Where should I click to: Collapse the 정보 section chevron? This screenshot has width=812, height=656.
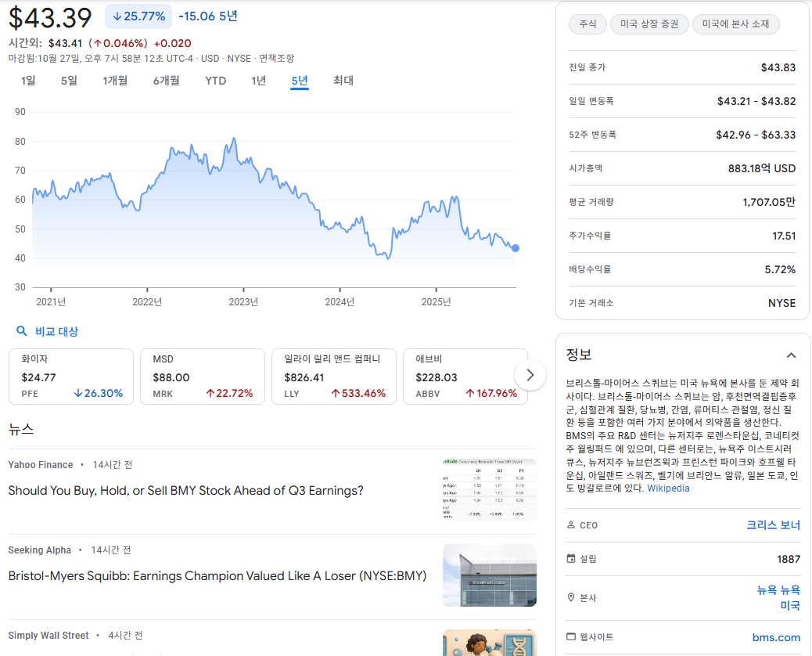pos(791,355)
